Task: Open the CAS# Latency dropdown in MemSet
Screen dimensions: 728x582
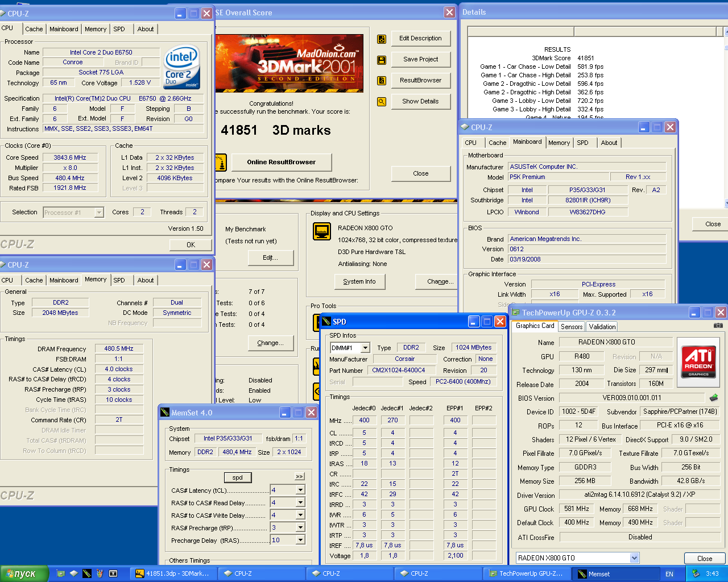Action: click(x=301, y=490)
